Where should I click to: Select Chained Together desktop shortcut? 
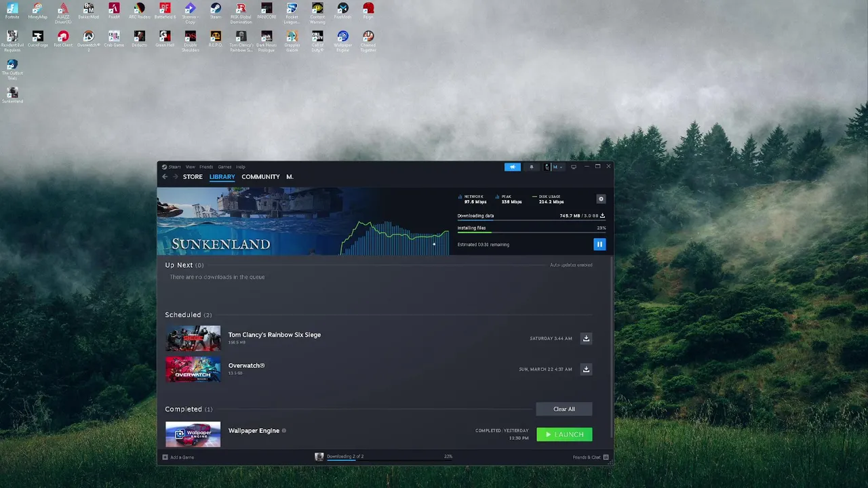[x=368, y=41]
